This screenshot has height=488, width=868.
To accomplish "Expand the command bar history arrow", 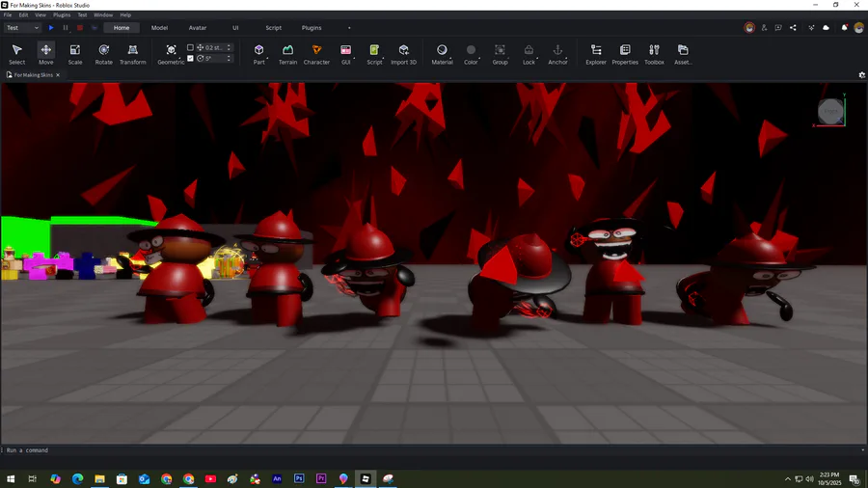I will [862, 449].
